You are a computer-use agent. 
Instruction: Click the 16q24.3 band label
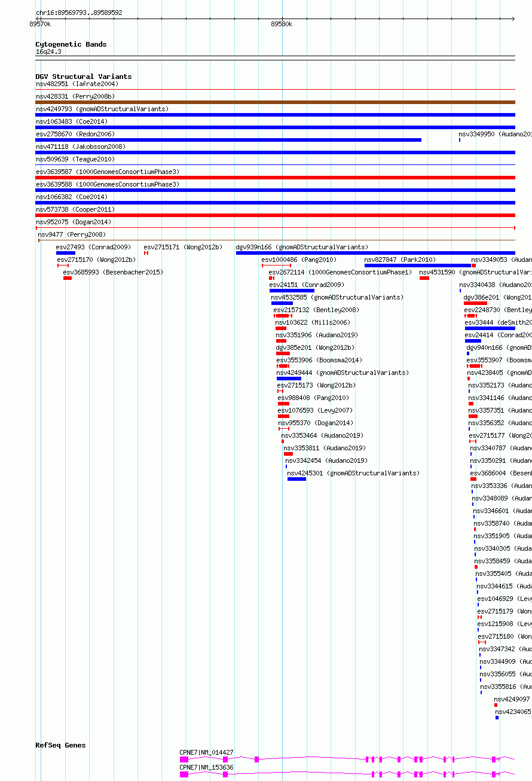[x=48, y=51]
